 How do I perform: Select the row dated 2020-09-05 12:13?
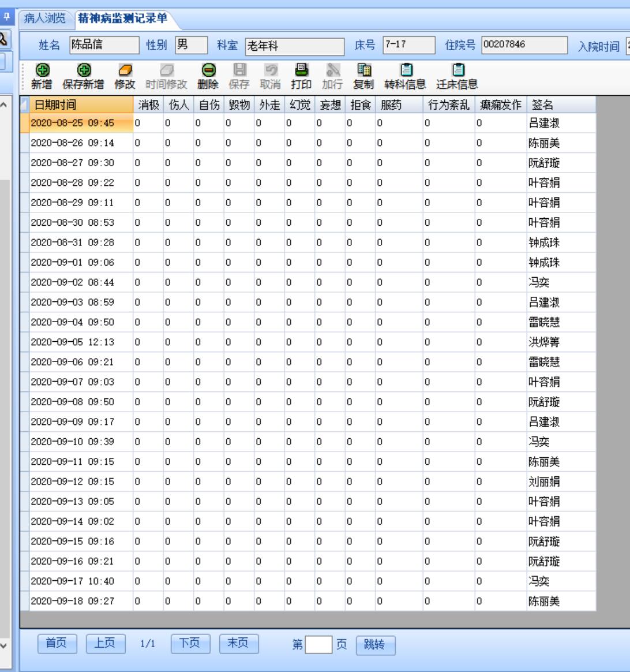click(72, 342)
